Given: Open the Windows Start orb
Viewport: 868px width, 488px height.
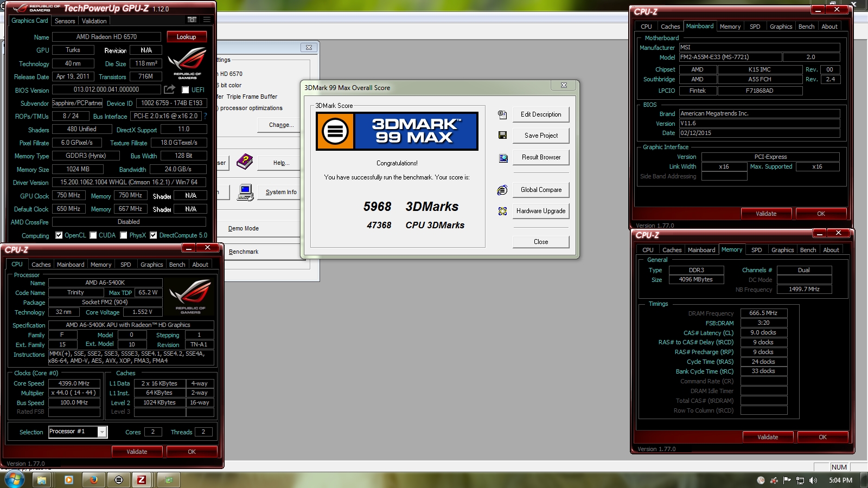Looking at the screenshot, I should 14,479.
